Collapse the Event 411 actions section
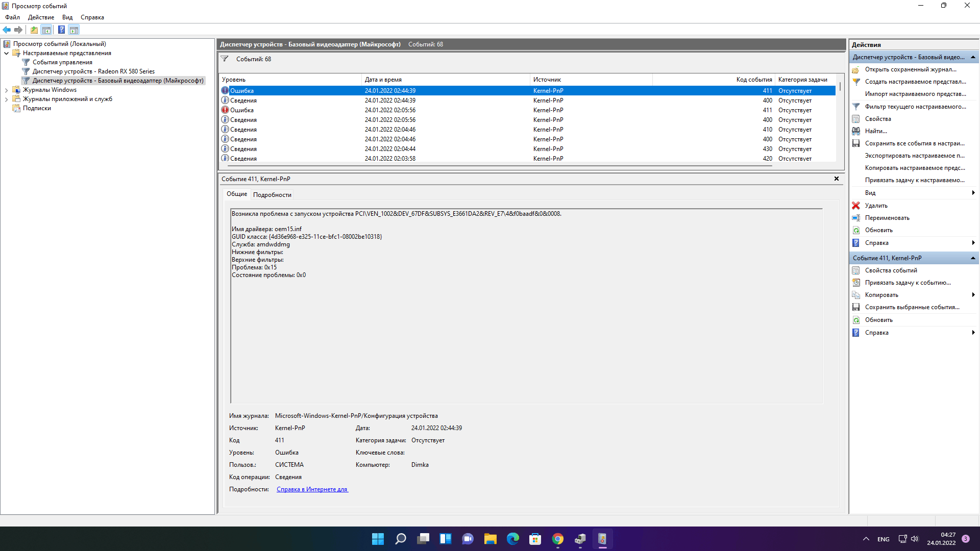This screenshot has height=551, width=980. 973,258
